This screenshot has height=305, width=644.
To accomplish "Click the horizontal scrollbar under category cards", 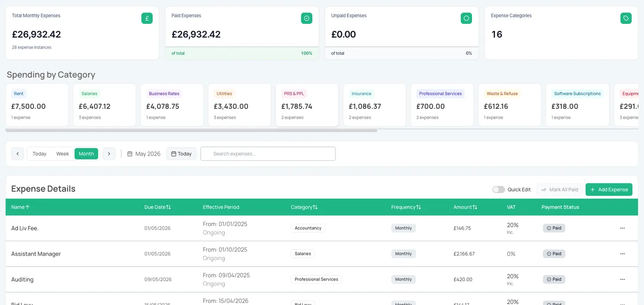I will (191, 131).
